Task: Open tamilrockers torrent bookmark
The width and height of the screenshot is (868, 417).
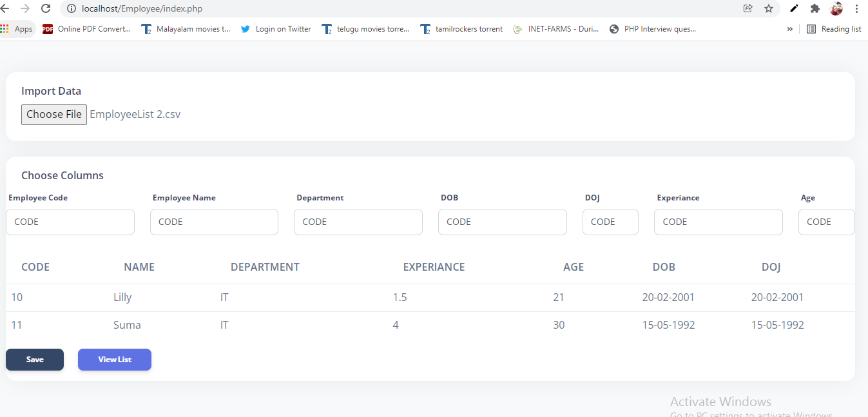Action: tap(461, 29)
